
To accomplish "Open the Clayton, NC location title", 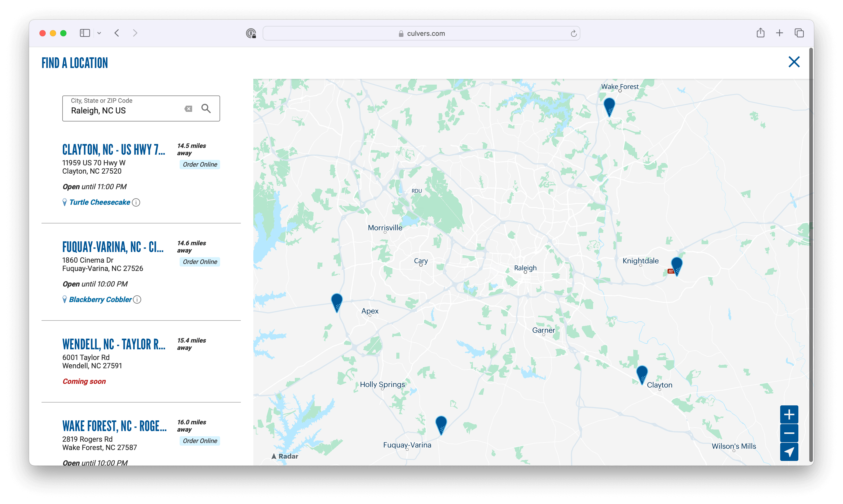I will coord(114,149).
